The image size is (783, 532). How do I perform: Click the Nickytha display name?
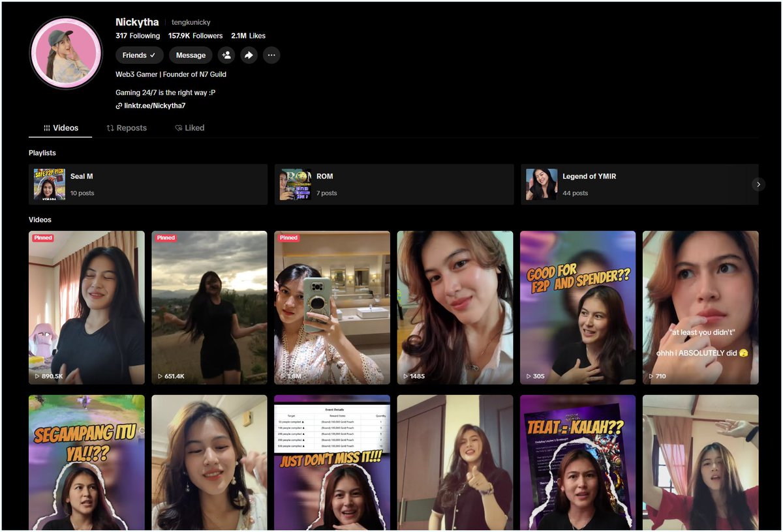pos(137,22)
